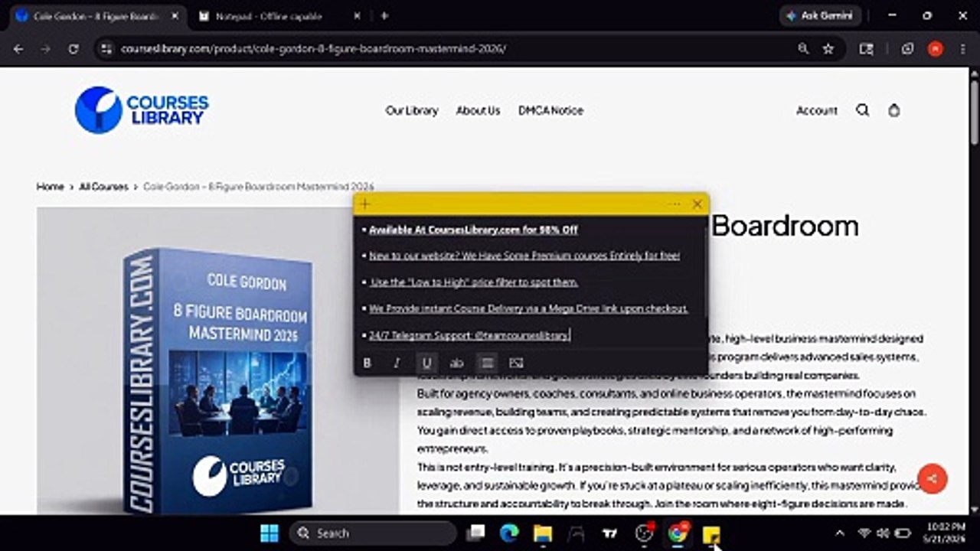Open the media control icon in toolbar

tap(866, 49)
